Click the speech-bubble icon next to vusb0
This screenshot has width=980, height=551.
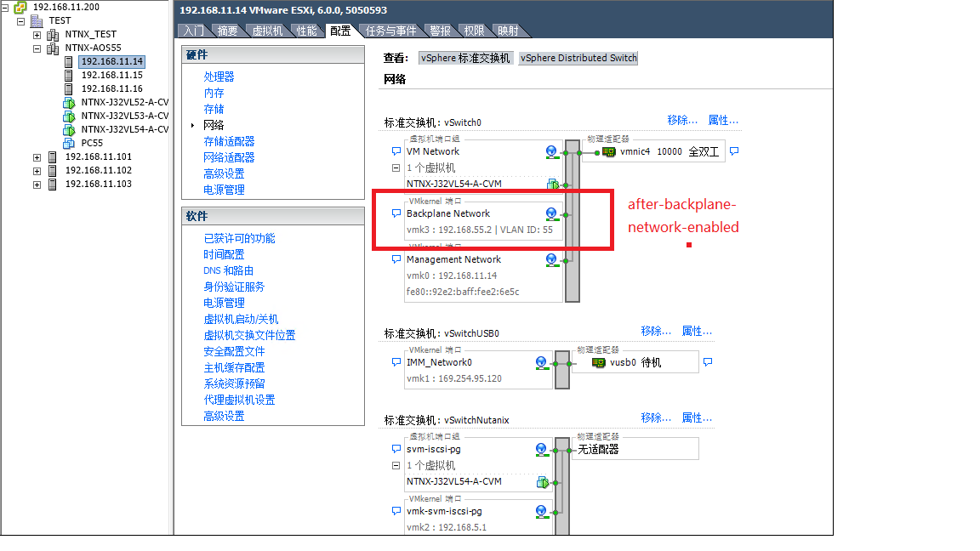(708, 361)
